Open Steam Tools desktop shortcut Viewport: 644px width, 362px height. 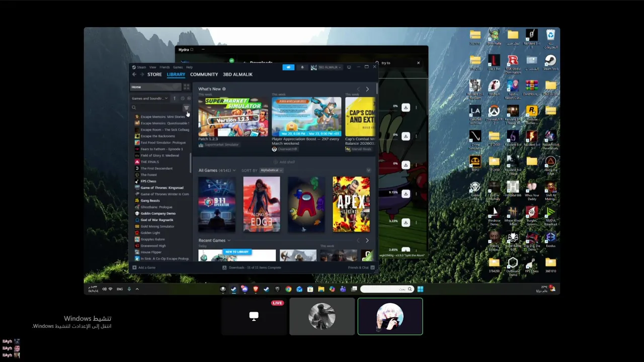click(x=551, y=63)
